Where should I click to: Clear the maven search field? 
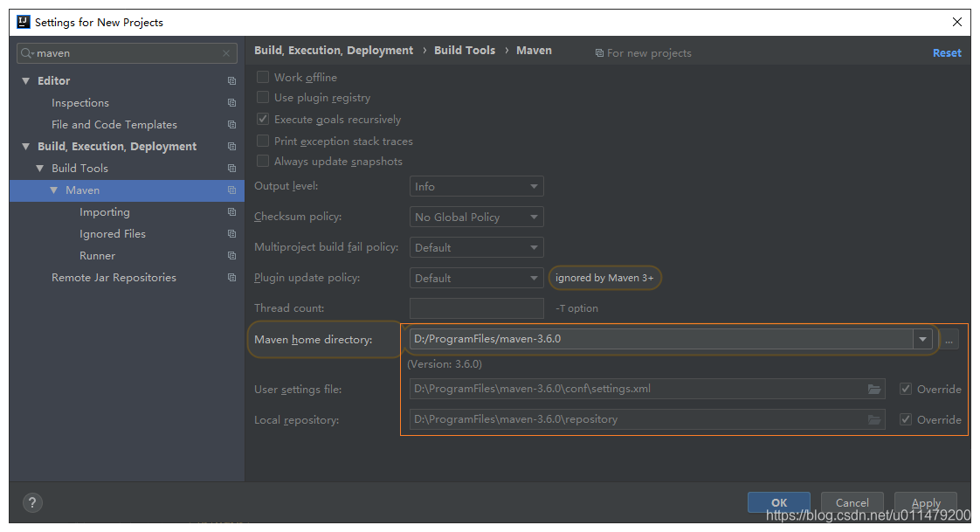coord(226,53)
